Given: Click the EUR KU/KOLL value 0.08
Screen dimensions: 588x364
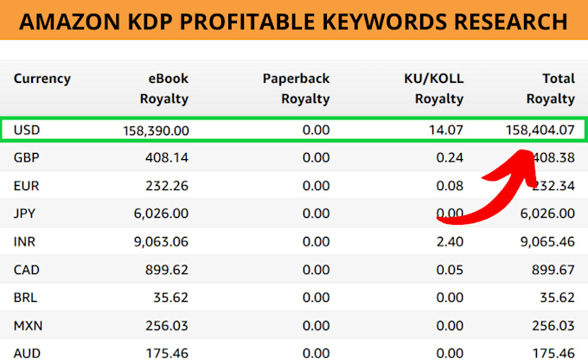Looking at the screenshot, I should point(450,186).
